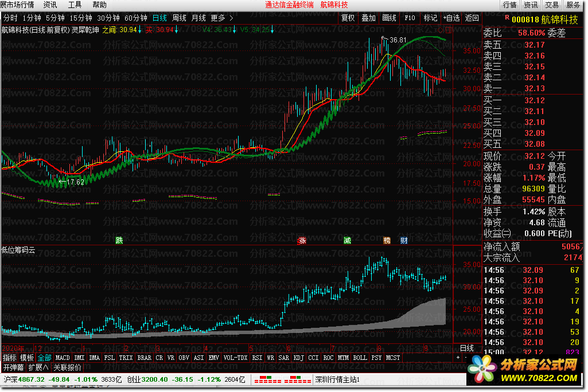Open the 关联报价 related quotes
This screenshot has width=588, height=392.
pyautogui.click(x=68, y=367)
